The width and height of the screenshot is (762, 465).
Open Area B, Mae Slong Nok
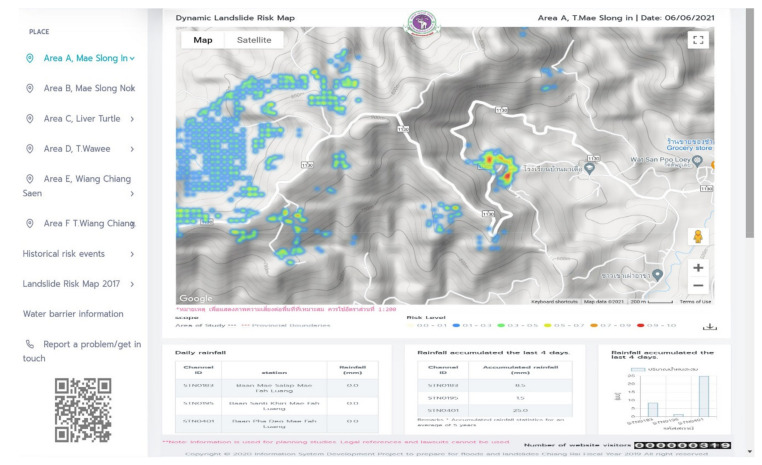(88, 88)
